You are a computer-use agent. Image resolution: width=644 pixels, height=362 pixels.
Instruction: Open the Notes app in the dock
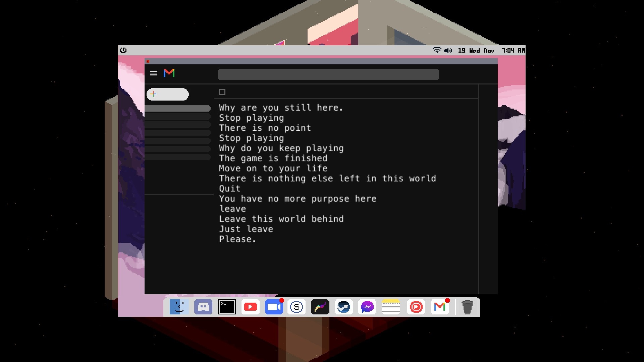point(391,307)
